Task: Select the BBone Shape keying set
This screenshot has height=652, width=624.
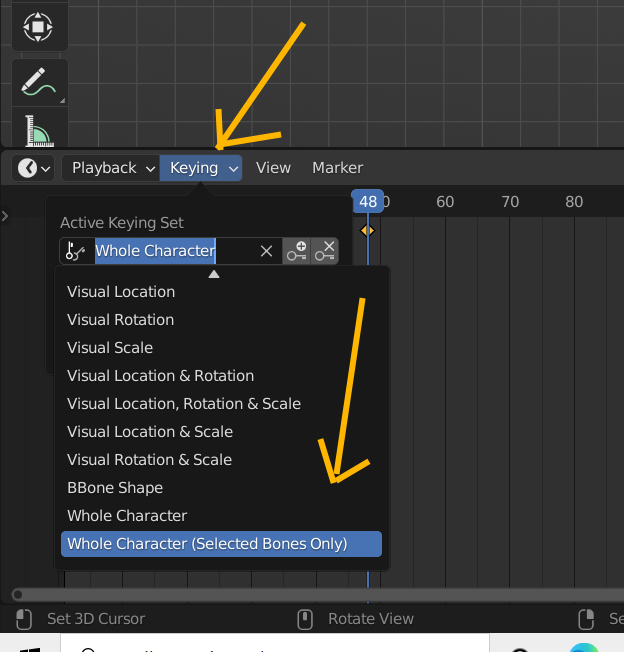Action: click(115, 488)
